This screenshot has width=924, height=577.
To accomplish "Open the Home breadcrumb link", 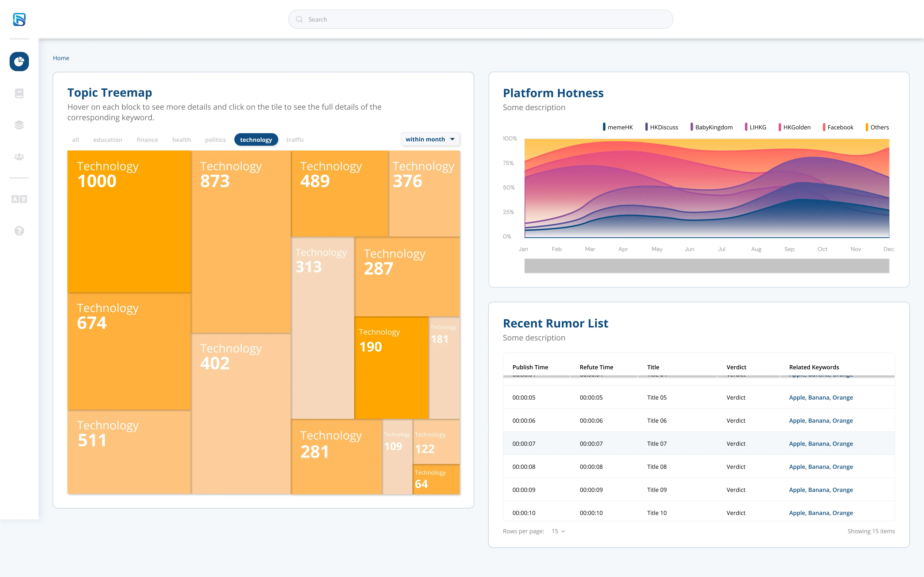I will pos(61,58).
